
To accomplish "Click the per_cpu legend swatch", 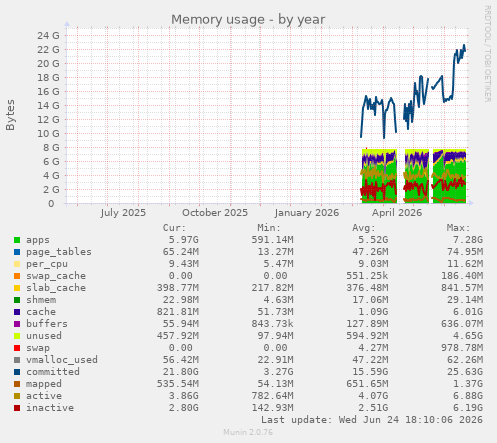I will (x=17, y=264).
